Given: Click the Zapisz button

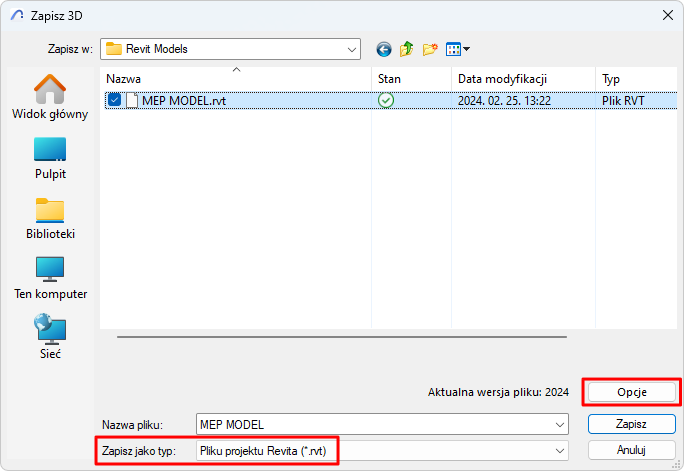Looking at the screenshot, I should point(632,424).
